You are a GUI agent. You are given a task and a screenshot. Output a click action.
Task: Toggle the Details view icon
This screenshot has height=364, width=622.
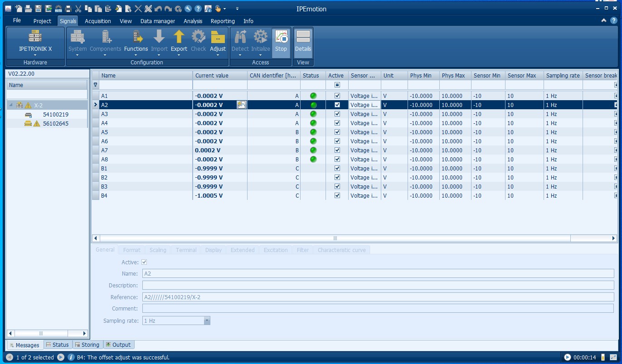303,41
